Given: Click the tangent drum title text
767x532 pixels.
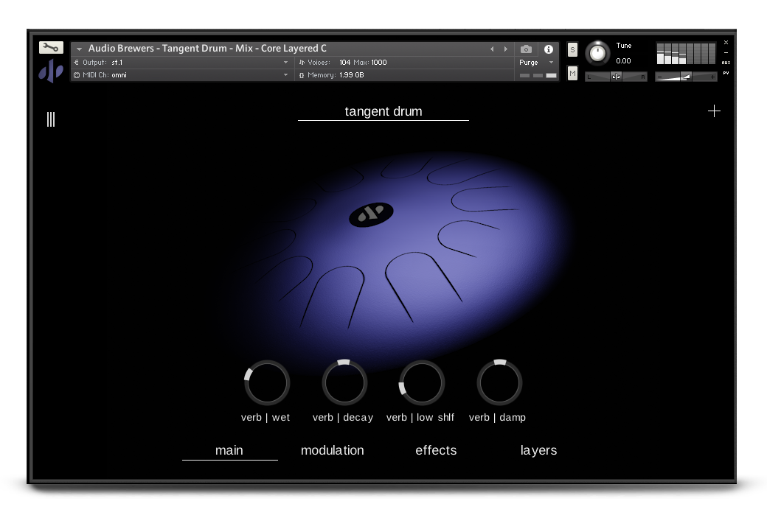Looking at the screenshot, I should 383,112.
